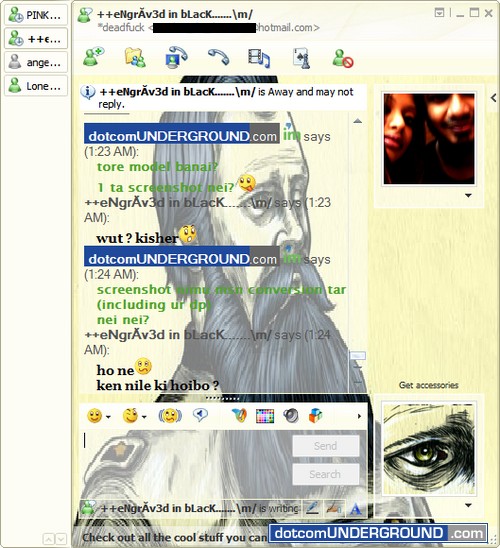Click the message 'ken nile ki hoibo ?'
The width and height of the screenshot is (500, 548).
click(158, 385)
